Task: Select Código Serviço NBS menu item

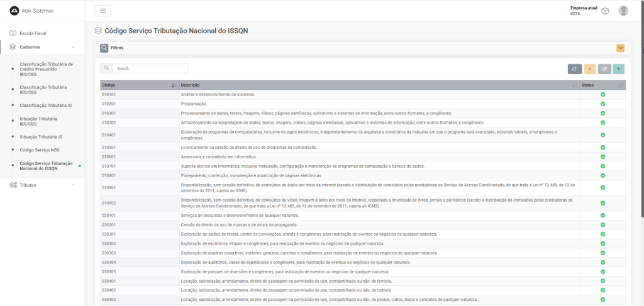Action: (40, 150)
